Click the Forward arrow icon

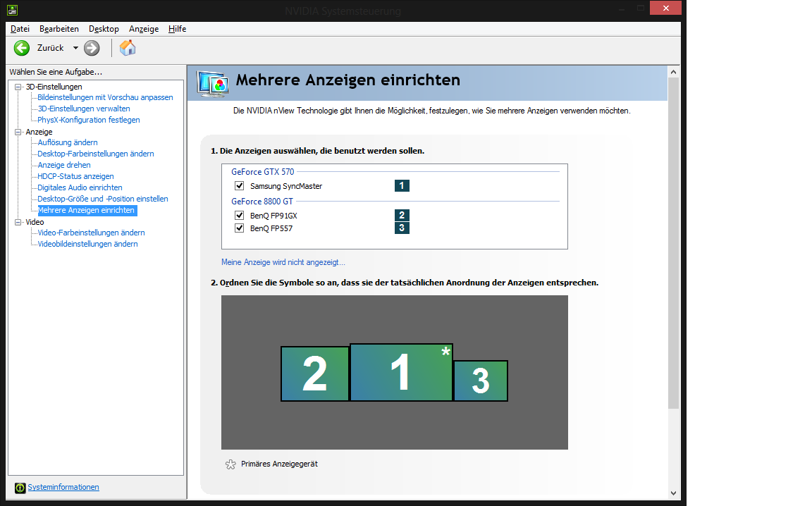tap(92, 48)
